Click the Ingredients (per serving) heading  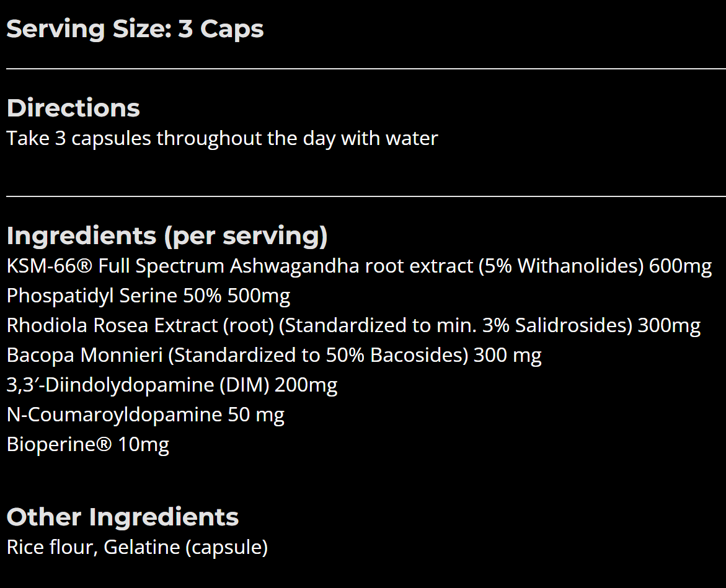tap(167, 236)
